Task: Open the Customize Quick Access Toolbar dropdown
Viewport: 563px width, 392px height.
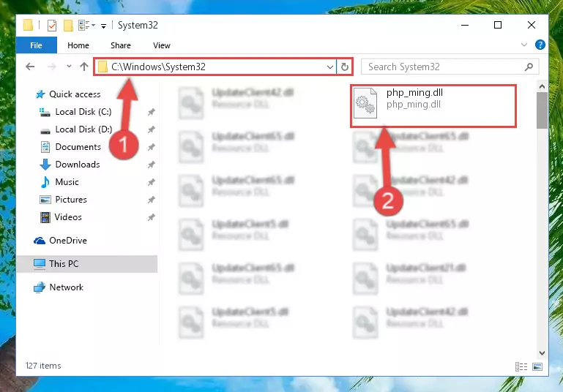Action: [x=103, y=26]
